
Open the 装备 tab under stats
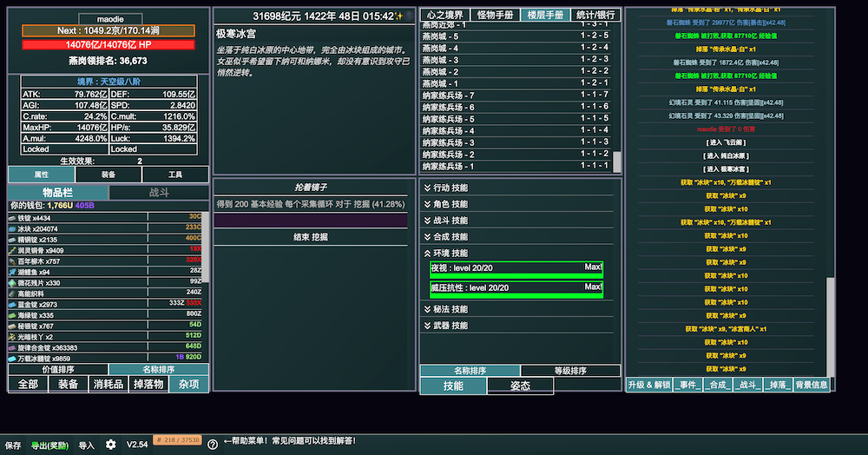tap(108, 175)
